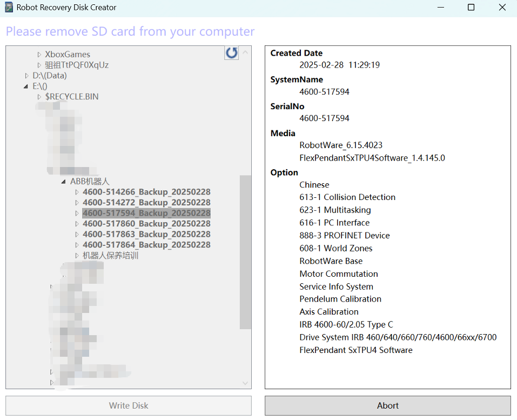
Task: Select the 驵徂TtPQF0XqUz folder
Action: pyautogui.click(x=77, y=65)
